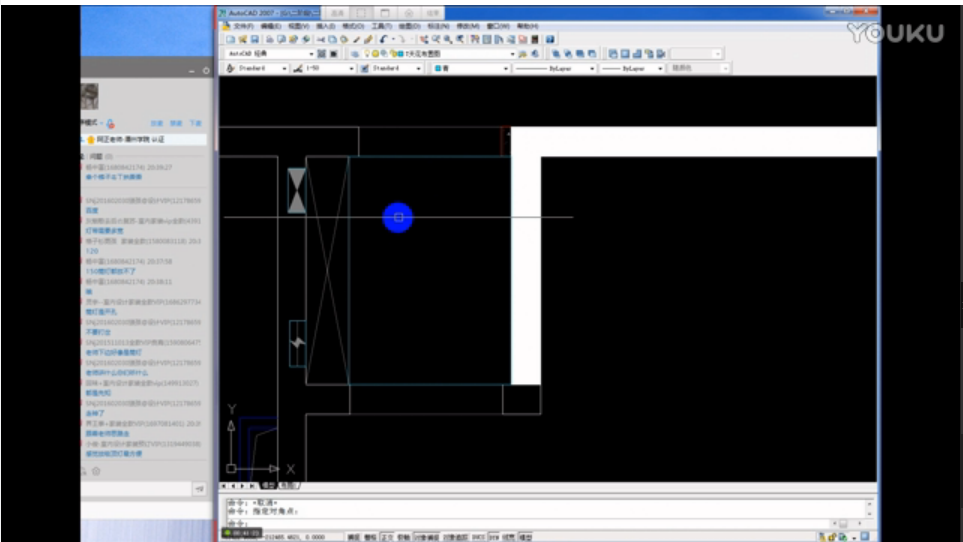
Task: Open the Tool Palettes window icon
Action: (x=499, y=39)
